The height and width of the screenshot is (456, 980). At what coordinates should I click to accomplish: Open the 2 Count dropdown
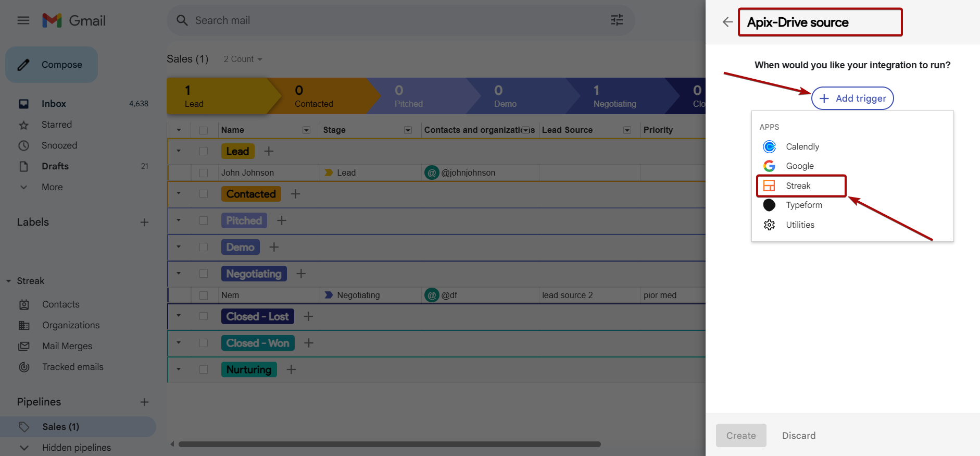pos(243,59)
